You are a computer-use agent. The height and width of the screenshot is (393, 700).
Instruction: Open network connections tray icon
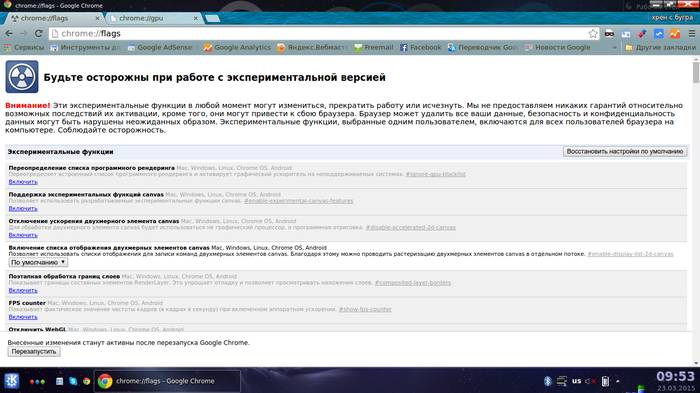(x=562, y=381)
